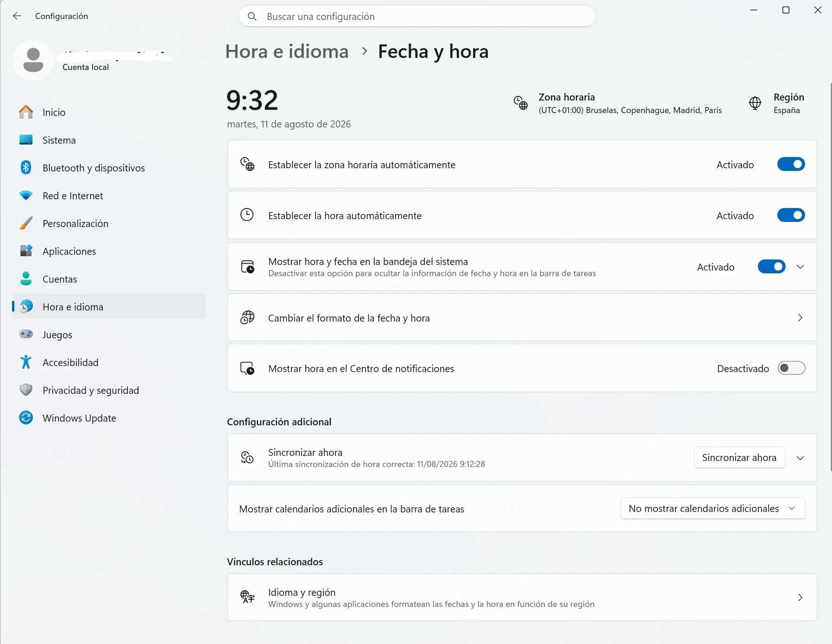Click Última sincronización de hora correcta text

377,464
